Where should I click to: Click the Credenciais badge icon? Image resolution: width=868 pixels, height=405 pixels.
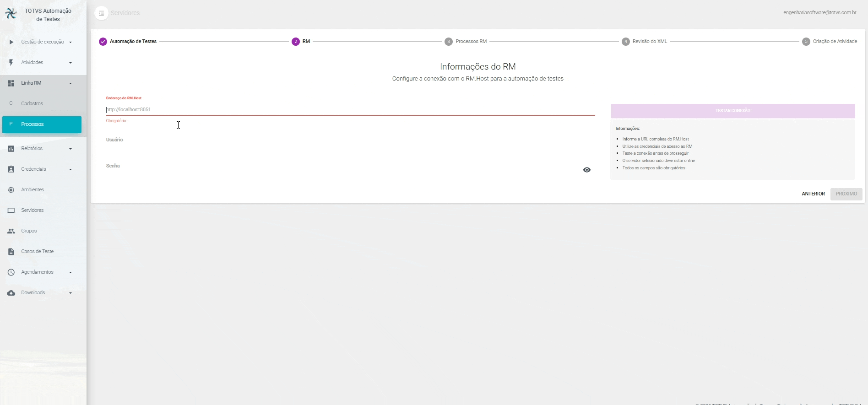(11, 169)
